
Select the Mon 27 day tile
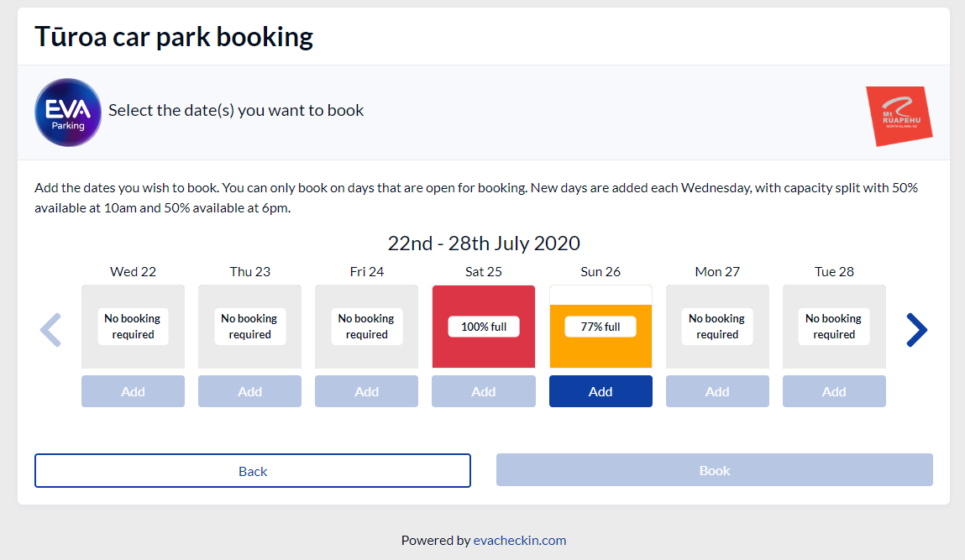click(x=717, y=327)
